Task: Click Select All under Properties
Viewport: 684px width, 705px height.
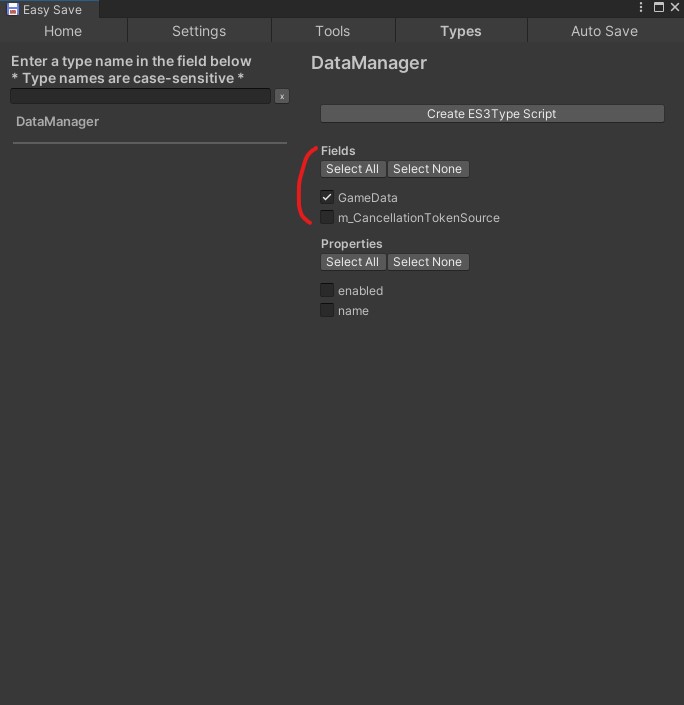Action: coord(353,262)
